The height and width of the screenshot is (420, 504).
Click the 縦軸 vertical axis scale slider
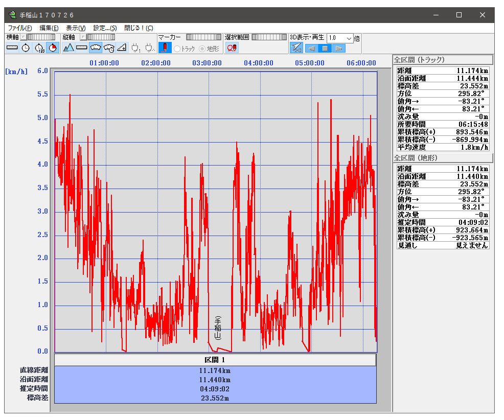101,37
